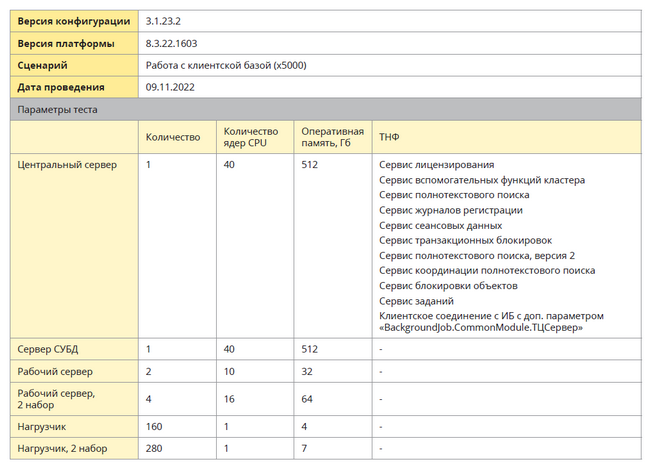
Task: Select 'Сервис журналов регистрации' entry
Action: coord(451,211)
